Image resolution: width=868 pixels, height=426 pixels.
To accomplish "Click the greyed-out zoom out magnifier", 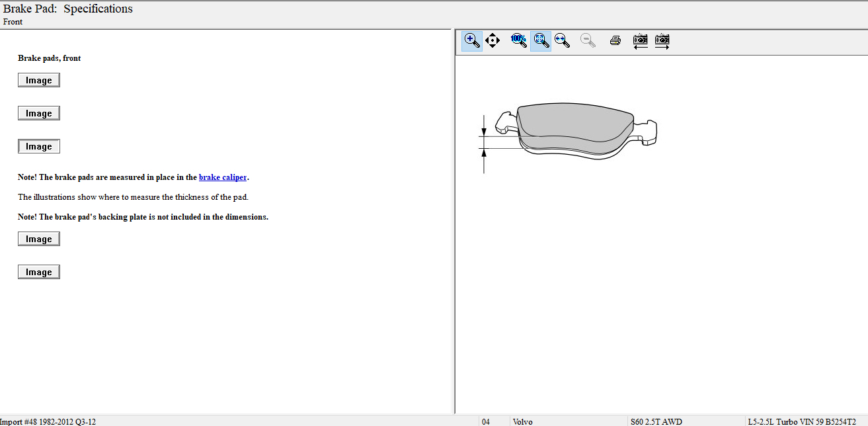I will (588, 40).
